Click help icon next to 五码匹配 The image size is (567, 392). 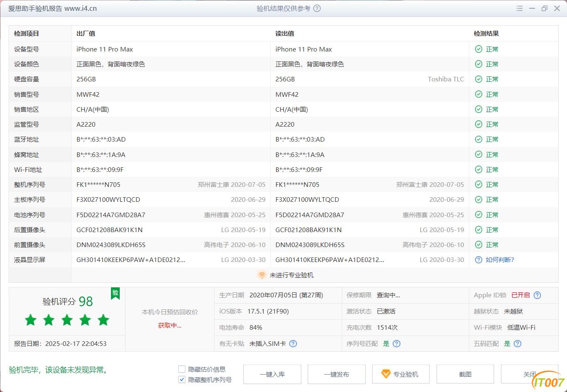point(518,343)
